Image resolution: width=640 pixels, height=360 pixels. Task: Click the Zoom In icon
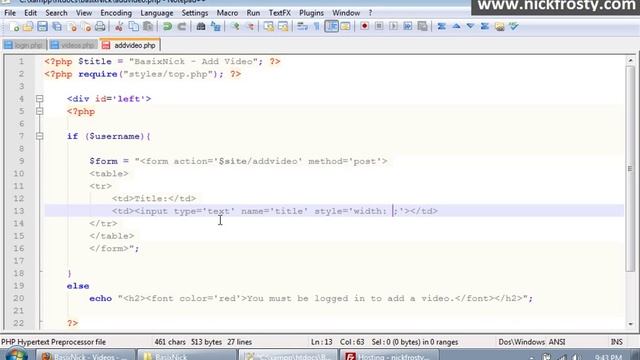pyautogui.click(x=235, y=27)
